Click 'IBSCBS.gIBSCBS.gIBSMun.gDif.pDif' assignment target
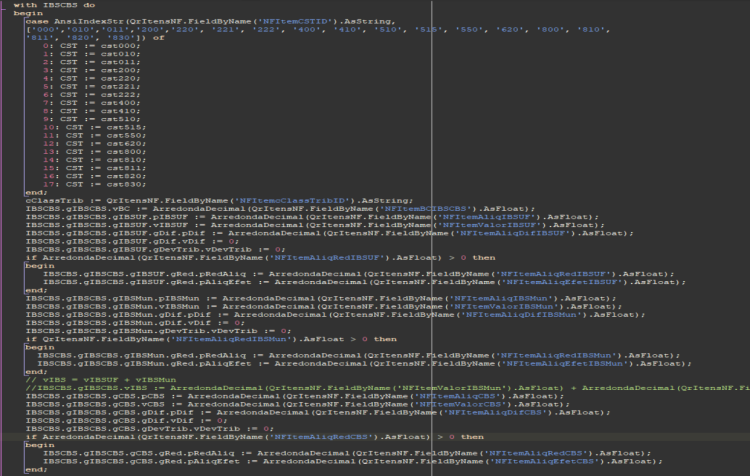 pos(118,314)
